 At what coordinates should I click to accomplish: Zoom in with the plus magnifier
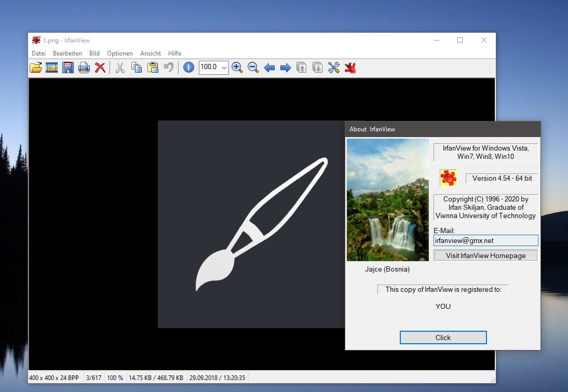coord(237,67)
